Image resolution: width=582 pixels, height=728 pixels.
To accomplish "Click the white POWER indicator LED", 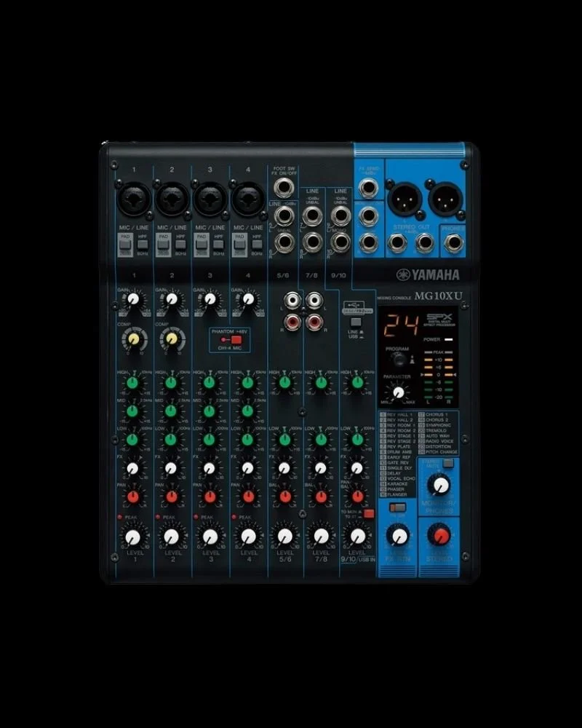I will 448,339.
